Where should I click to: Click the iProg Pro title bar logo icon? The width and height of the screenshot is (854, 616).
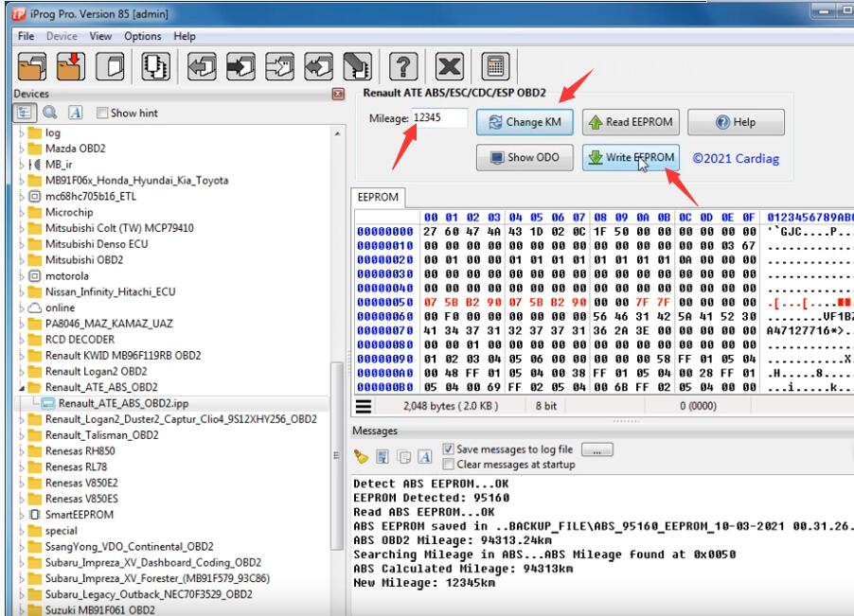pos(20,13)
